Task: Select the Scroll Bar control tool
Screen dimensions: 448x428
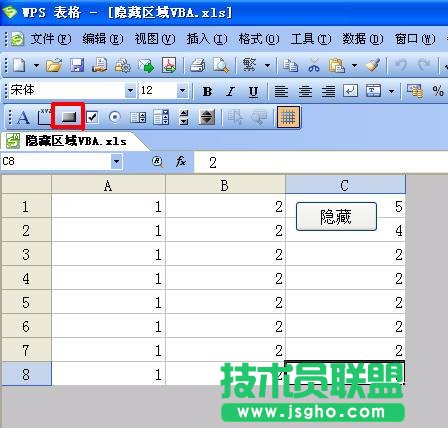Action: [x=207, y=117]
